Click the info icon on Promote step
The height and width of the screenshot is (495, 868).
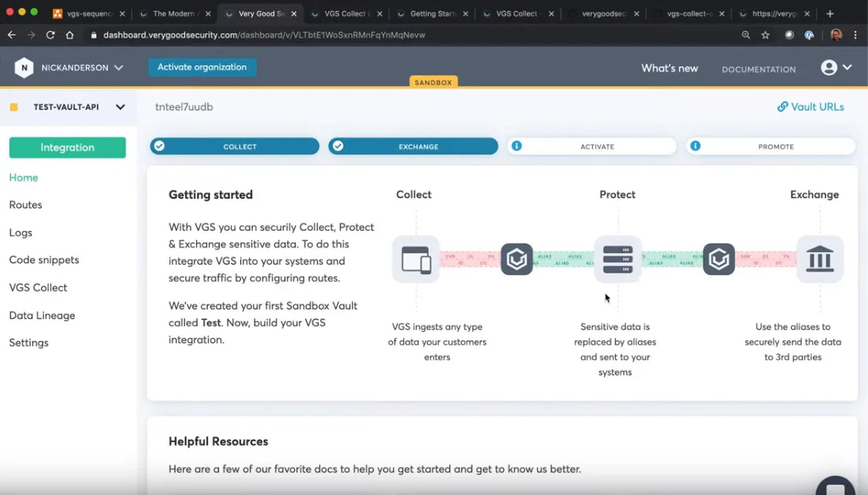[x=696, y=146]
